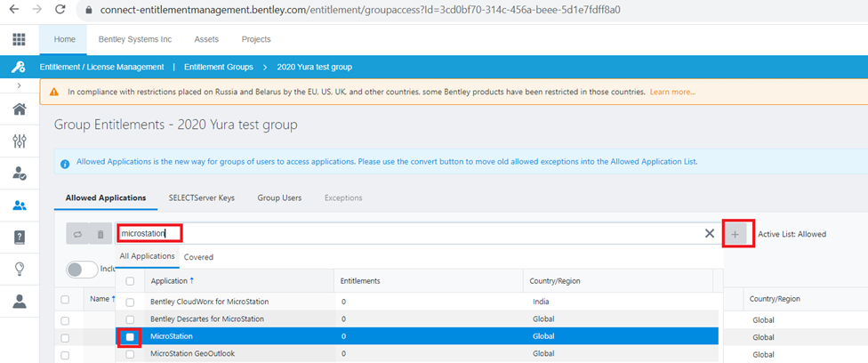Go to Entitlement Groups breadcrumb
The image size is (868, 363).
point(221,67)
